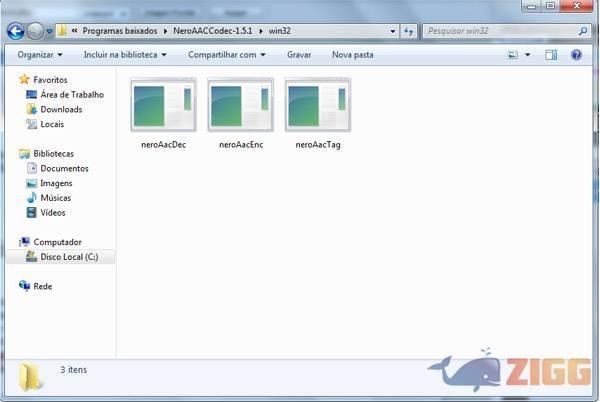This screenshot has height=402, width=600.
Task: Select Músicas library in sidebar
Action: (55, 198)
